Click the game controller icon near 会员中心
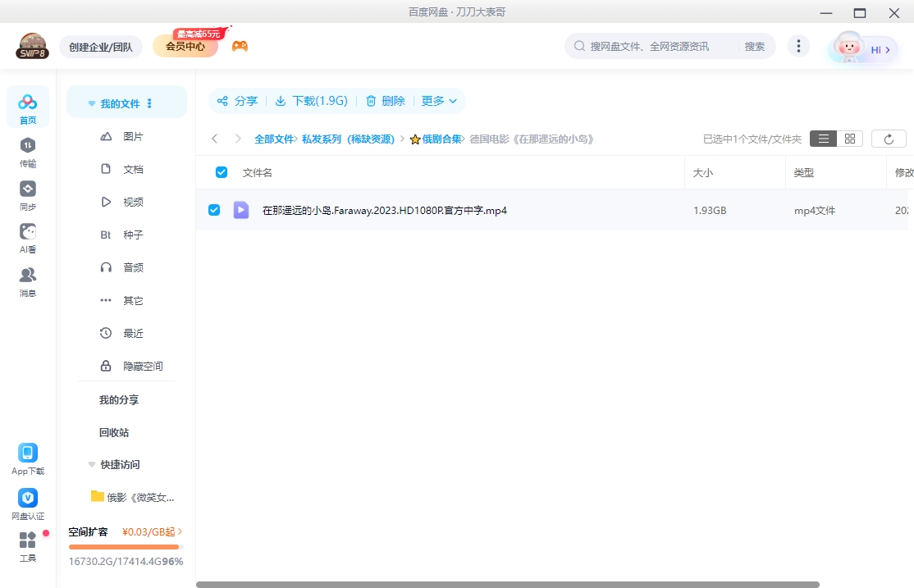The image size is (914, 588). [x=240, y=45]
